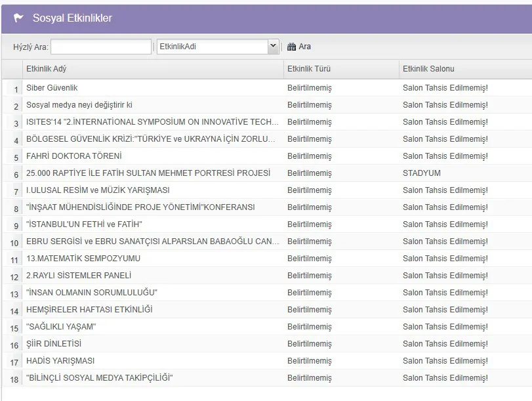Click the STADYUM salon cell
532x401 pixels.
pyautogui.click(x=422, y=173)
